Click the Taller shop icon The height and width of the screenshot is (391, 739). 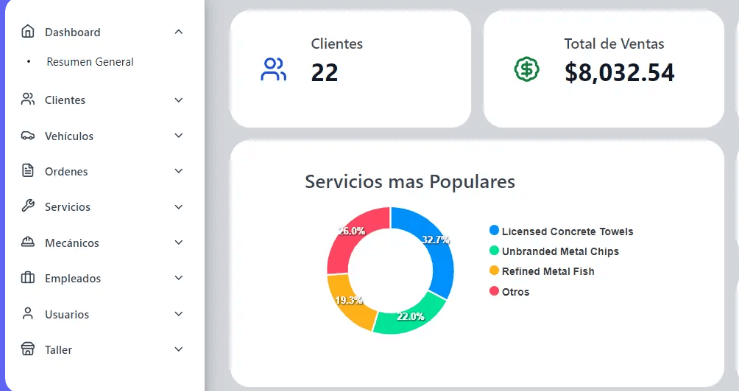28,349
